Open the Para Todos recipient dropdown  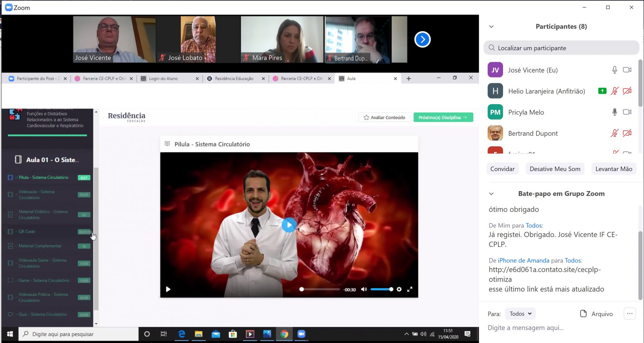520,314
